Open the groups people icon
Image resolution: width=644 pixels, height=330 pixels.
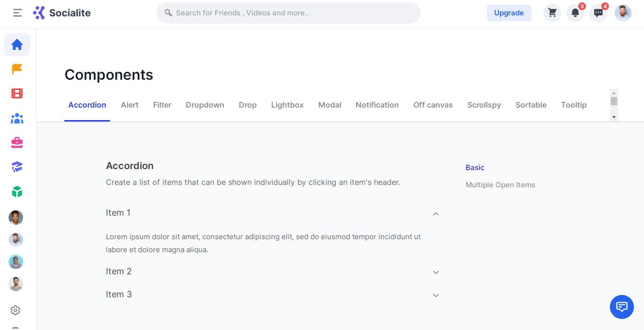17,118
